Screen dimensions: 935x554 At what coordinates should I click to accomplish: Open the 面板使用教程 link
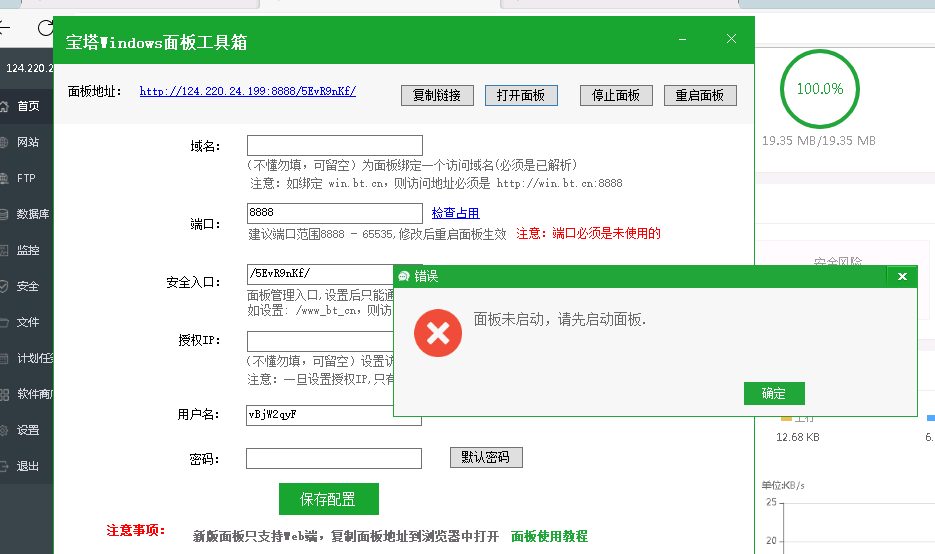pyautogui.click(x=549, y=536)
